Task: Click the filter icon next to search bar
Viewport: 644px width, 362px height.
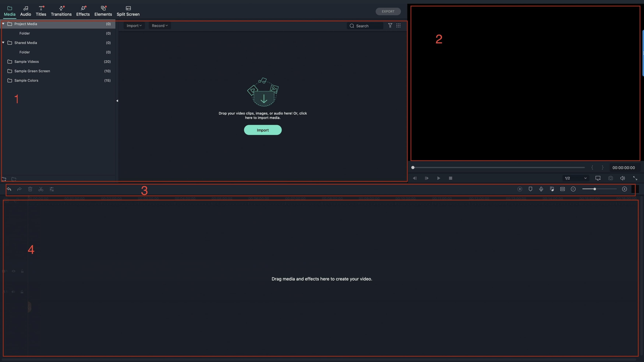Action: (x=390, y=26)
